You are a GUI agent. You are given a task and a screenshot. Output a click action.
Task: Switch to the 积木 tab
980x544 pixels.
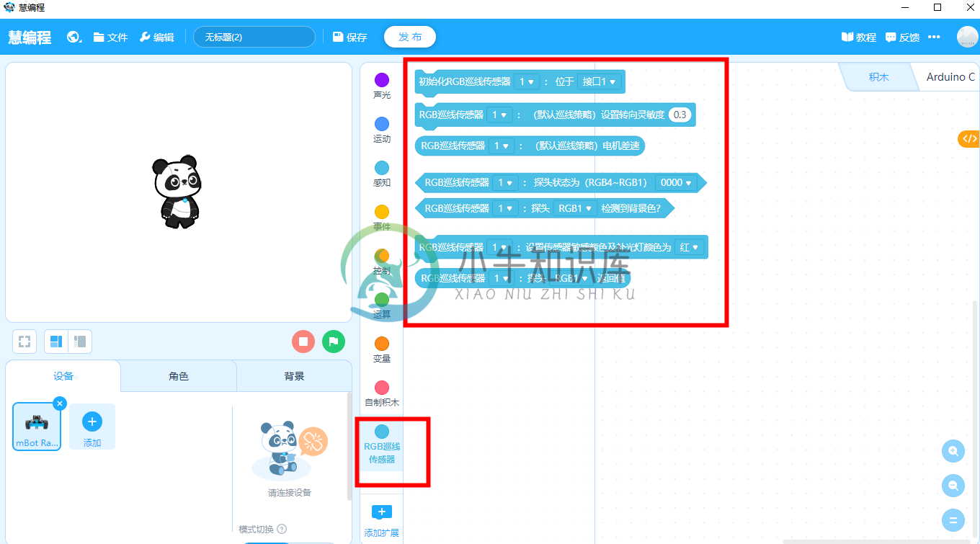tap(878, 77)
